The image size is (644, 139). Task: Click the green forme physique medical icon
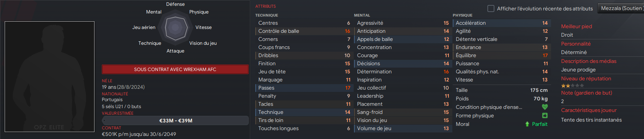coord(545,115)
